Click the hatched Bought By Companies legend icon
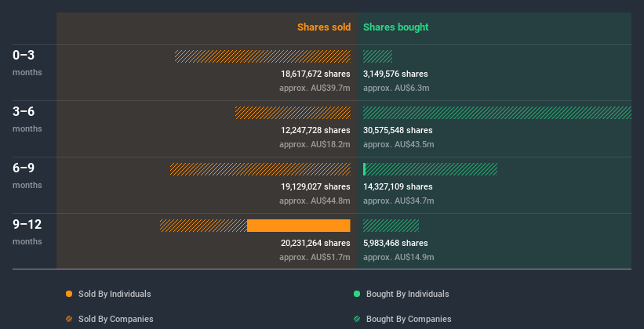This screenshot has width=644, height=329. point(357,319)
